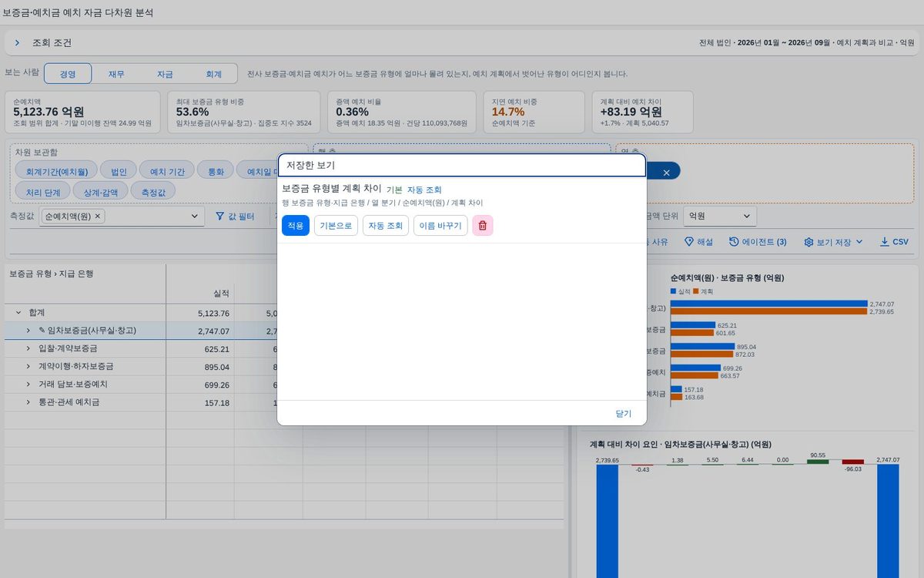The width and height of the screenshot is (924, 578).
Task: Click the 2,747.07 실적 table cell
Action: [200, 331]
